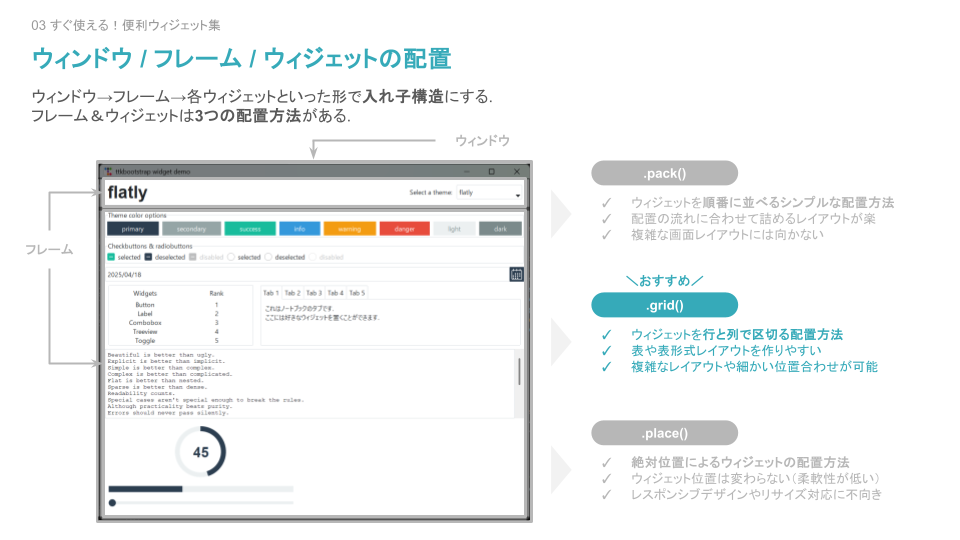This screenshot has height=540, width=960.
Task: Open the 'Select a theme' flatly dropdown
Action: [x=489, y=193]
